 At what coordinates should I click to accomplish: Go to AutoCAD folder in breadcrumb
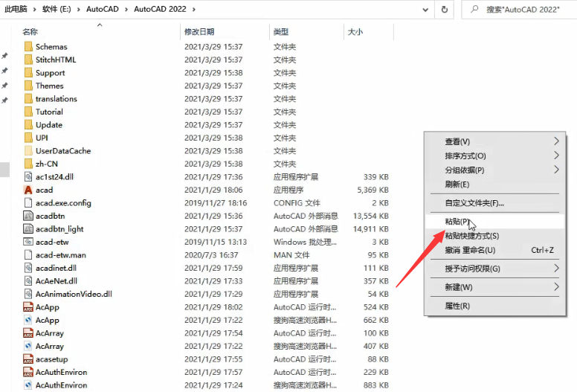[103, 9]
